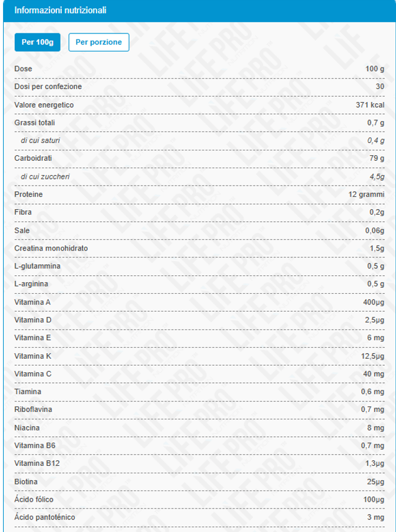This screenshot has width=396, height=532.
Task: Click the 371 kcal value
Action: [370, 105]
